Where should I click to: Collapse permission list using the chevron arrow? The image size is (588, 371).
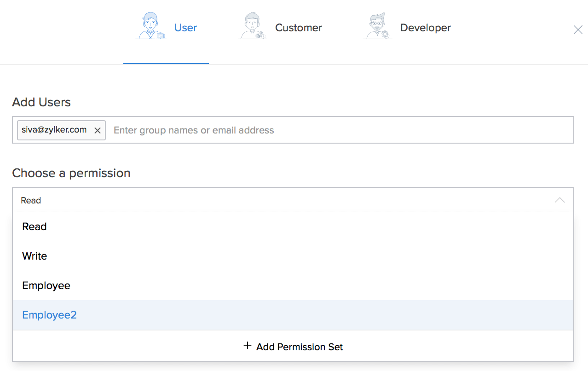point(559,200)
